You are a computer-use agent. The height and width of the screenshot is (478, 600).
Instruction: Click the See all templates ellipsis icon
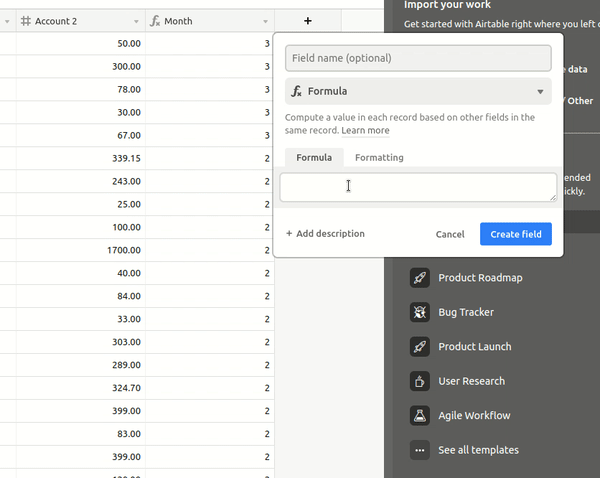pos(419,450)
